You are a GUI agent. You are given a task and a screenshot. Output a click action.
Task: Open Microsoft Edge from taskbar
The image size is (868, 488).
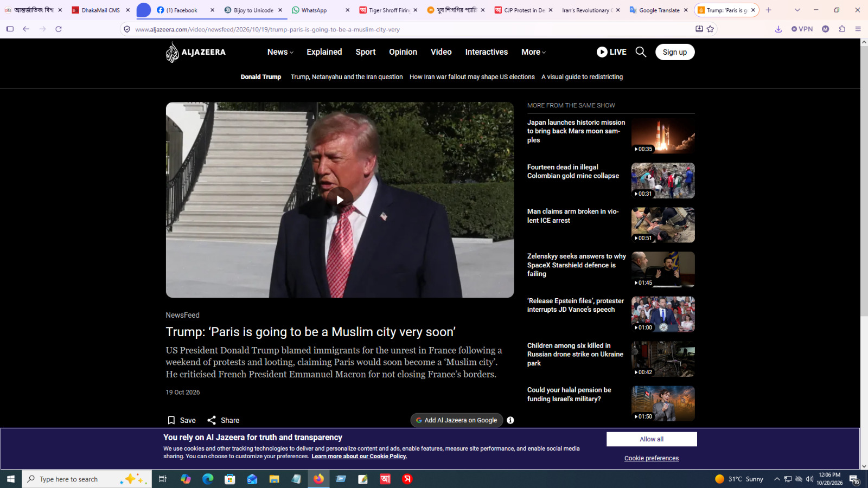tap(208, 479)
